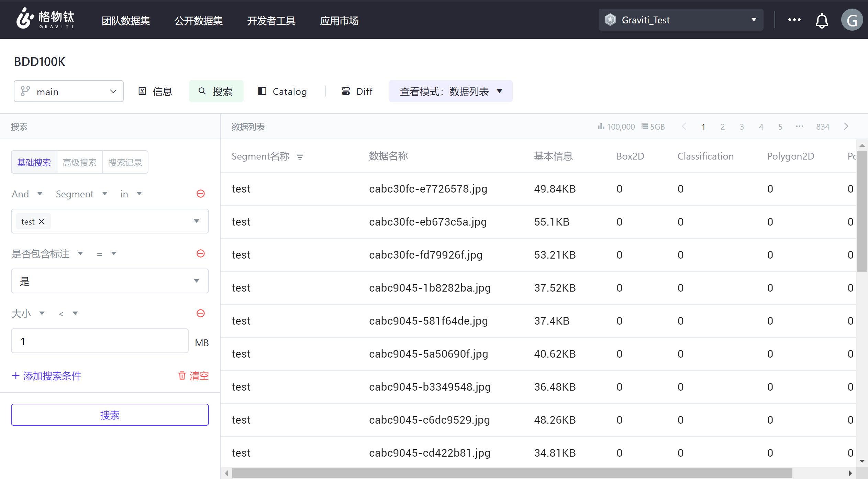Remove the test tag with X

pyautogui.click(x=42, y=221)
